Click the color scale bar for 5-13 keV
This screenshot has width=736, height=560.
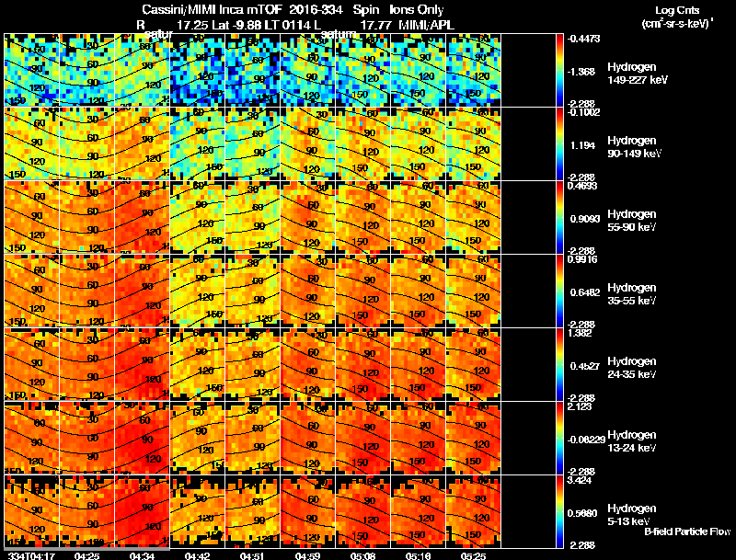point(559,511)
